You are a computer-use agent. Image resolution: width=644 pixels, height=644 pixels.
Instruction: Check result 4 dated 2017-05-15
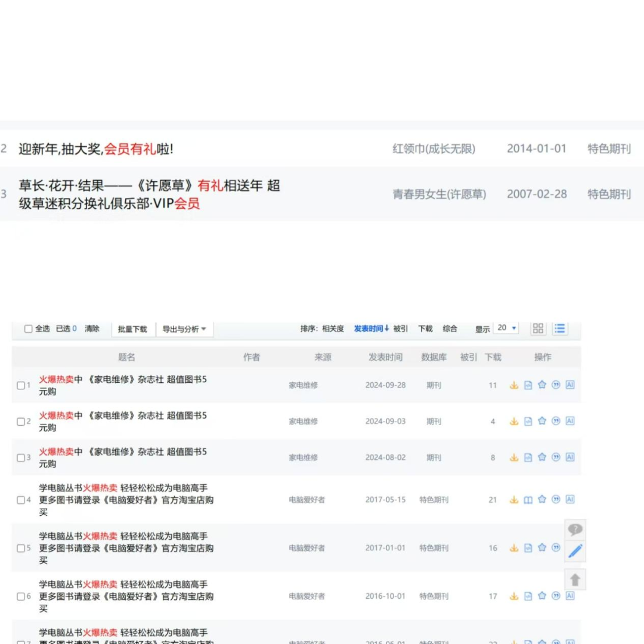[x=21, y=500]
